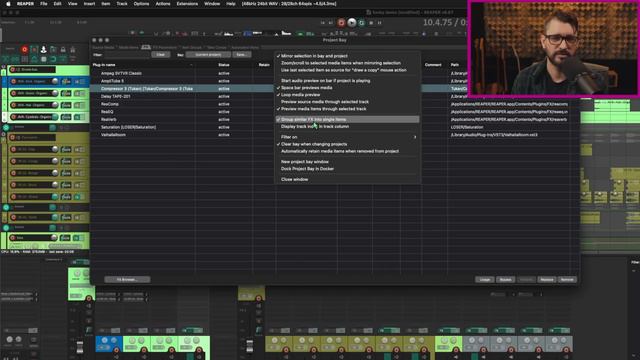This screenshot has height=360, width=640.
Task: Select the 'ValhallaRoom' plug-in row
Action: point(113,135)
